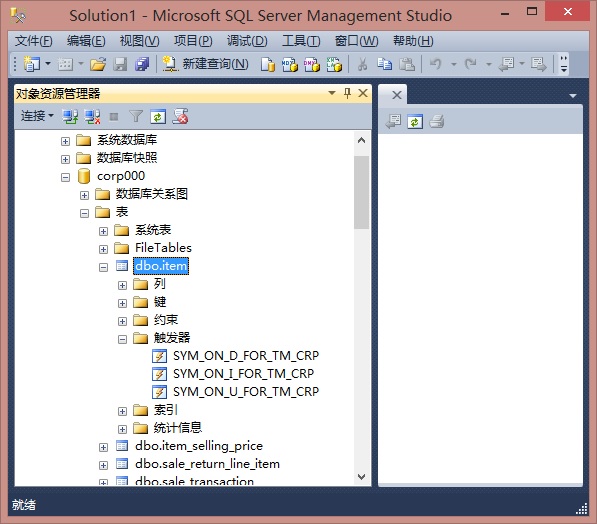The height and width of the screenshot is (524, 597).
Task: Open the 连接 dropdown in Object Explorer
Action: tap(37, 116)
